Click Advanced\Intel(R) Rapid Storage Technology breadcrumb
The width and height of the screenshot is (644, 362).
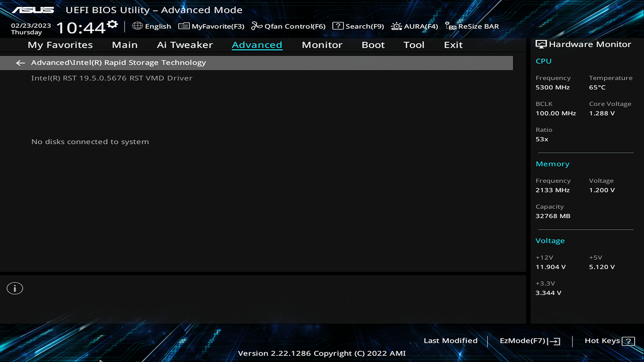(118, 63)
